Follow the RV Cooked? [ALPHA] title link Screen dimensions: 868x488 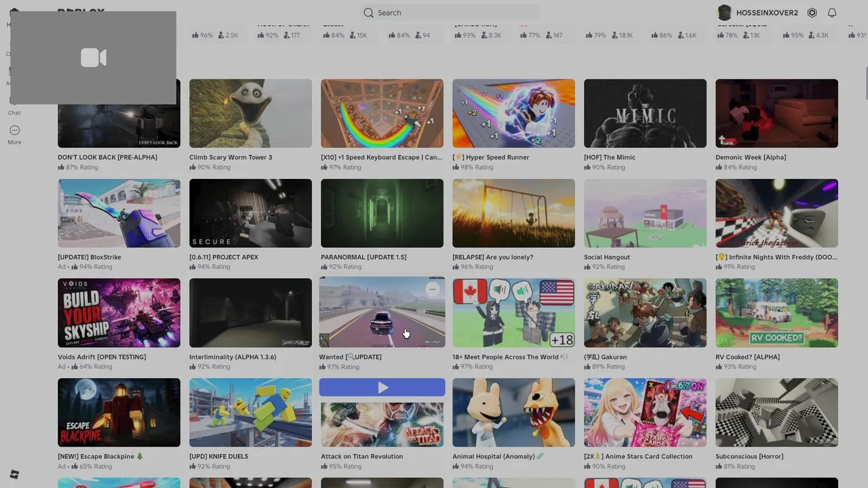(x=747, y=357)
